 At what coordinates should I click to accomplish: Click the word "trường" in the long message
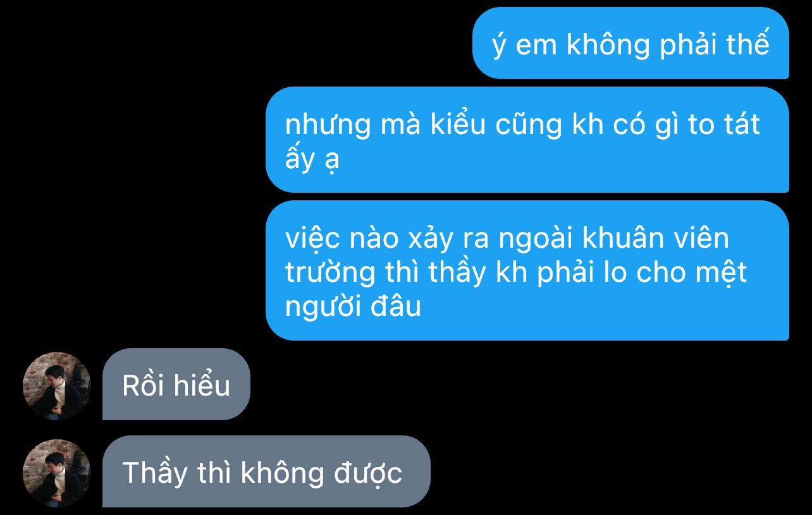click(x=331, y=274)
